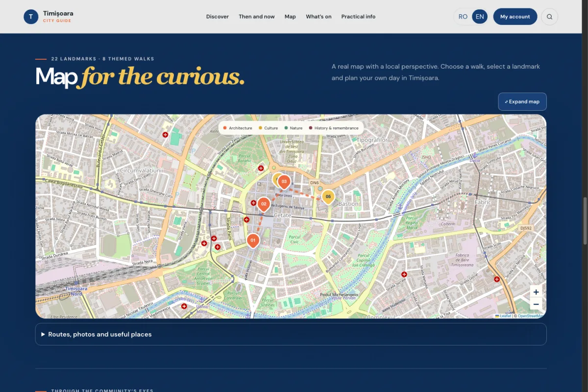Filter by History & remembrance legend item
Screen dimensions: 588x392
334,128
